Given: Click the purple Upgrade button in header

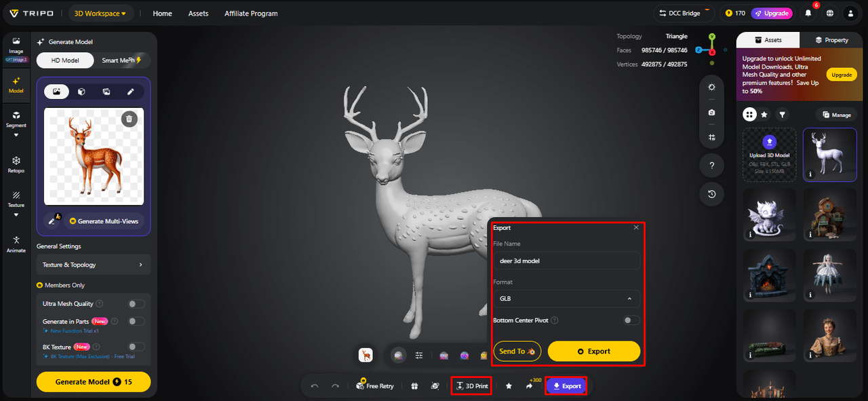Looking at the screenshot, I should click(x=772, y=13).
